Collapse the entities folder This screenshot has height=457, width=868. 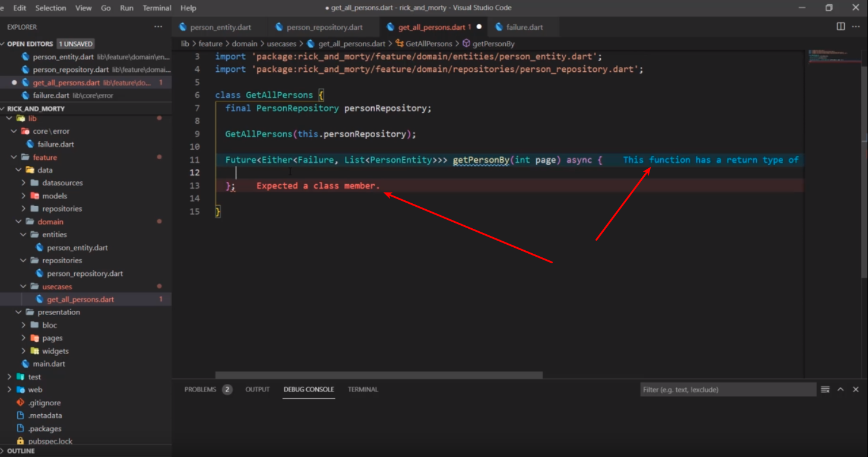coord(23,235)
